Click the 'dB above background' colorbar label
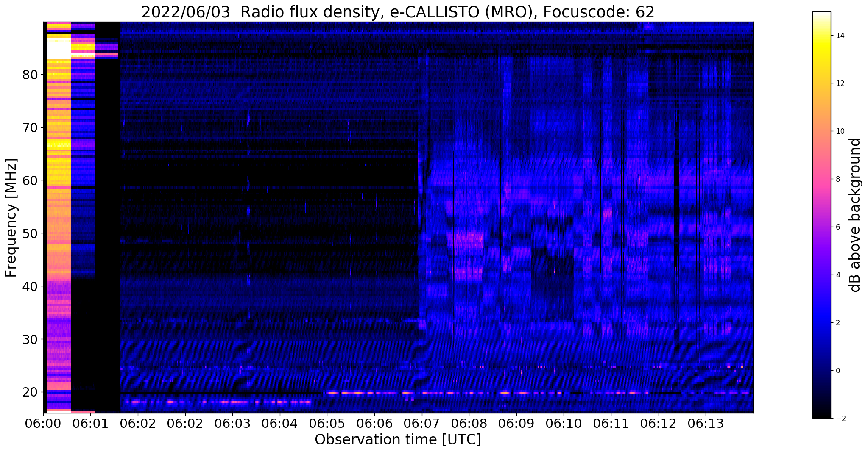868x452 pixels. click(855, 215)
